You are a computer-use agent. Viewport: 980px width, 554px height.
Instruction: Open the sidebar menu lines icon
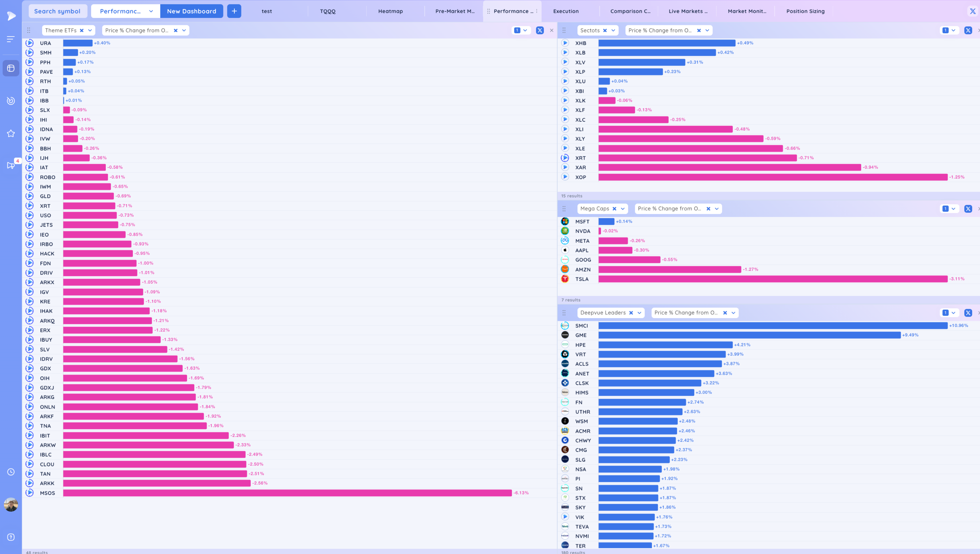tap(11, 39)
